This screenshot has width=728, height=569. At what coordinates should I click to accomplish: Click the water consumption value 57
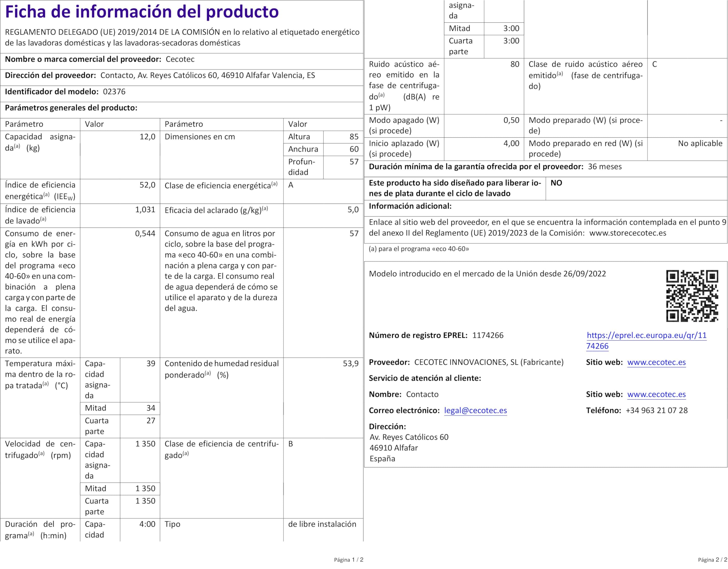354,234
